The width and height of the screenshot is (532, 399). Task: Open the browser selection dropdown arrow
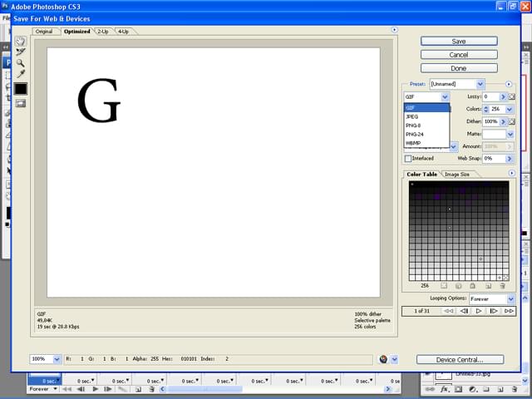(x=394, y=359)
